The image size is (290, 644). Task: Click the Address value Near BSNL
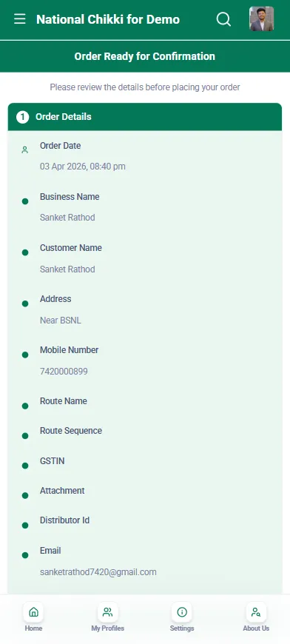pyautogui.click(x=61, y=321)
